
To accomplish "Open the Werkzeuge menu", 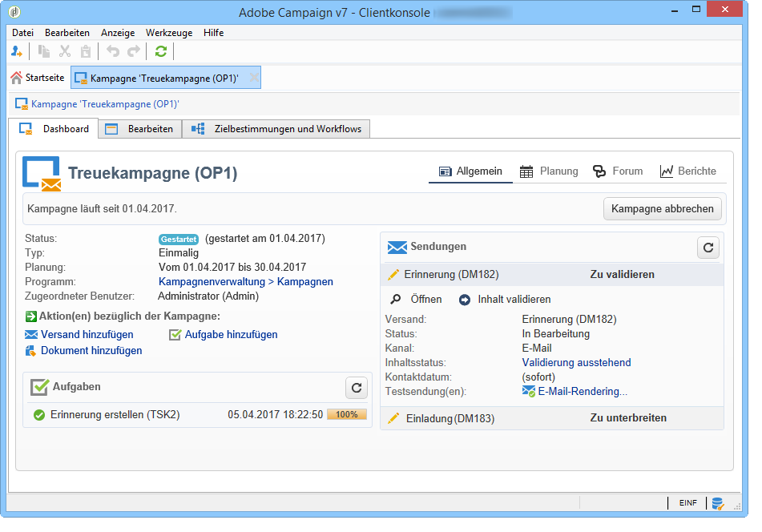I will [x=169, y=33].
